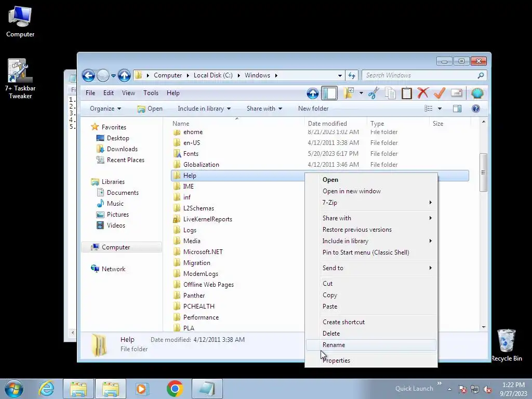
Task: Expand the Send to context submenu
Action: tap(371, 268)
